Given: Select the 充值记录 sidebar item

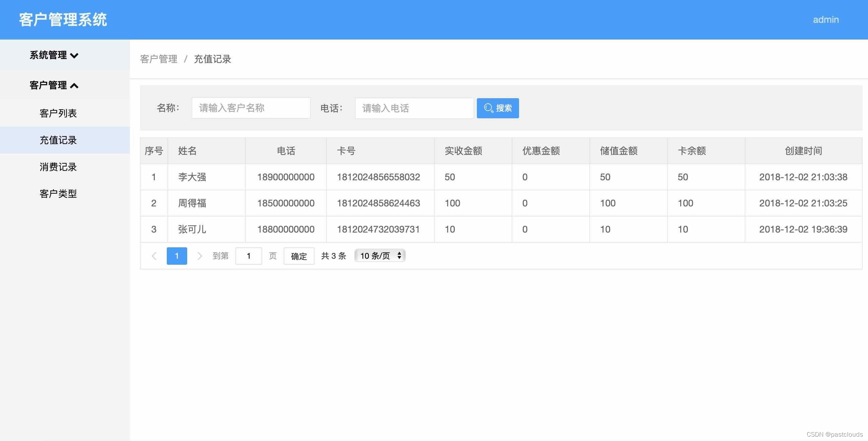Looking at the screenshot, I should (58, 140).
